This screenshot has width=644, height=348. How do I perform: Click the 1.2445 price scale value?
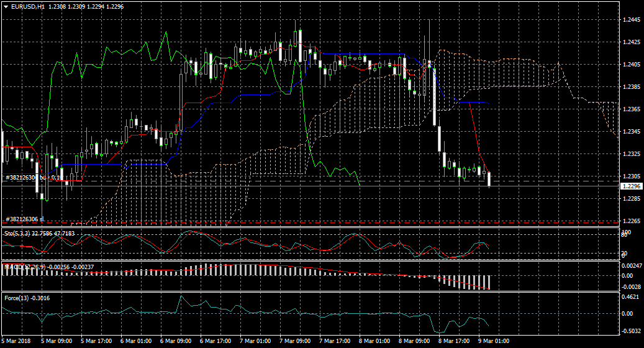pyautogui.click(x=631, y=20)
